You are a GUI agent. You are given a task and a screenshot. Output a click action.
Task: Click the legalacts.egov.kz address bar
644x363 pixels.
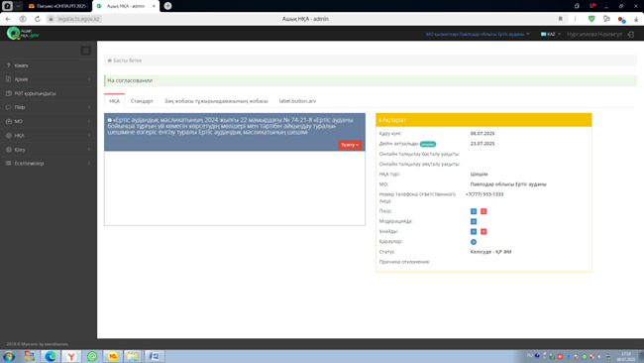pyautogui.click(x=305, y=19)
